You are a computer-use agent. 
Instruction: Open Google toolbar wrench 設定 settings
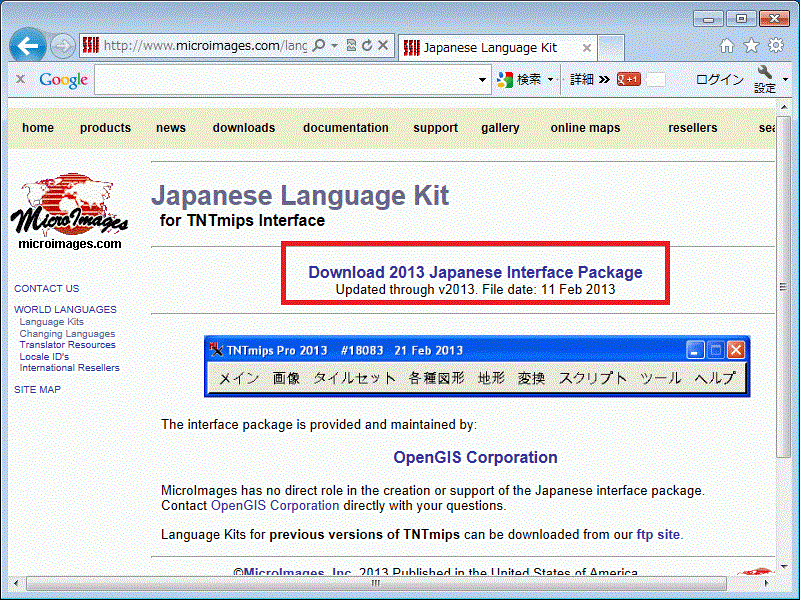pos(765,80)
